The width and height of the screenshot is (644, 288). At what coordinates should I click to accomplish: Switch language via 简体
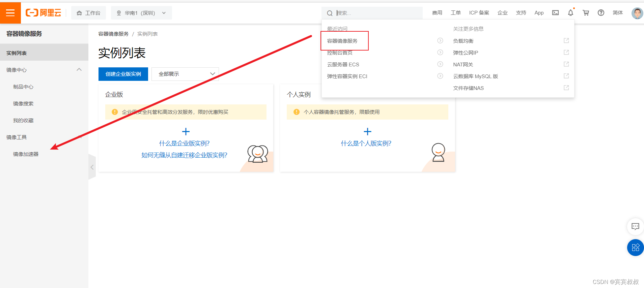pyautogui.click(x=618, y=13)
